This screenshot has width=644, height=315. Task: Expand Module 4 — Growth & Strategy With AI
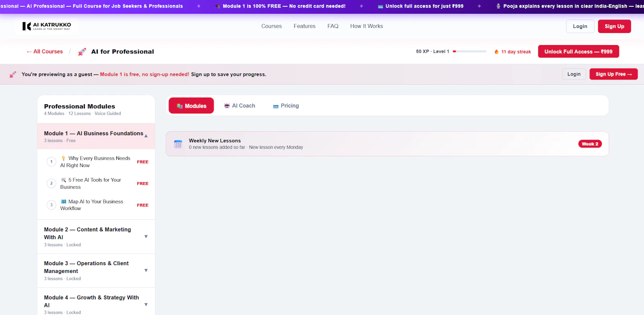pyautogui.click(x=146, y=305)
